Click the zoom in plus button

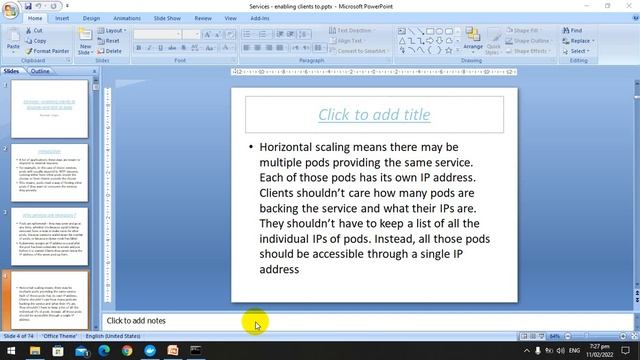(x=623, y=336)
